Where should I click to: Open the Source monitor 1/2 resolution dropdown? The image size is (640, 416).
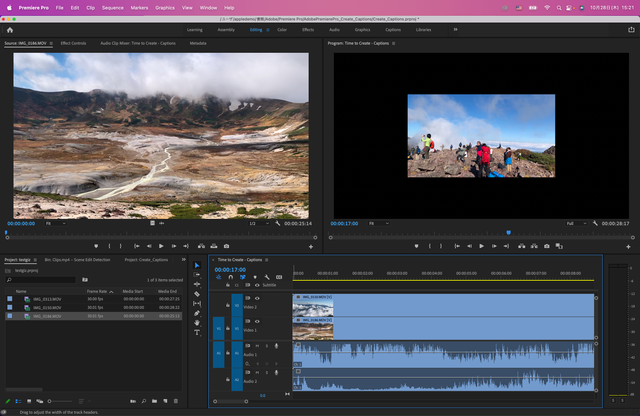259,223
